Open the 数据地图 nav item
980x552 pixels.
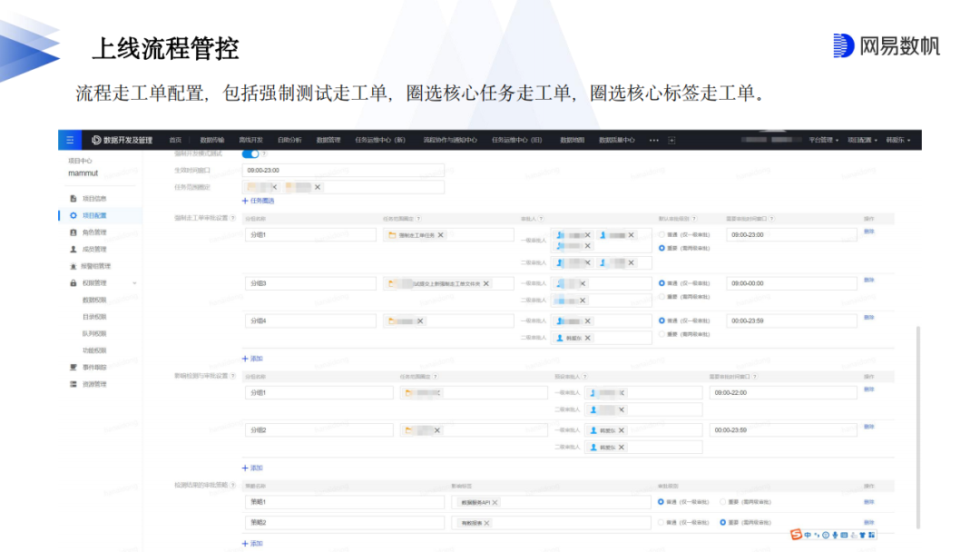tap(572, 140)
